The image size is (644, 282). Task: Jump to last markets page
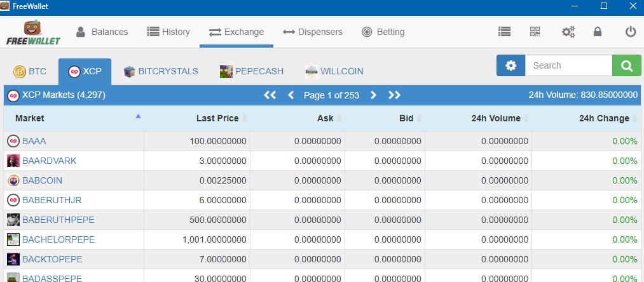(394, 95)
